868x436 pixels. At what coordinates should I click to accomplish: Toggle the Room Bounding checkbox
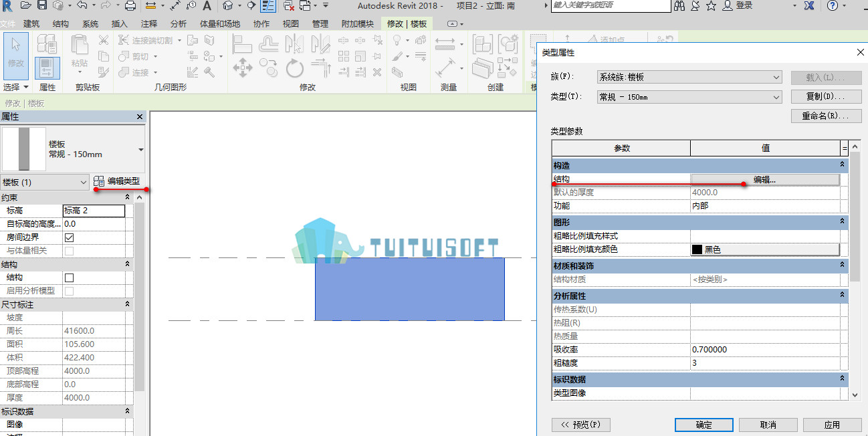click(x=69, y=237)
